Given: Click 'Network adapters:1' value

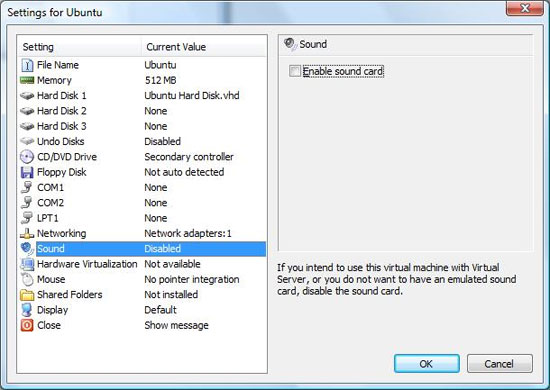Looking at the screenshot, I should (x=188, y=233).
